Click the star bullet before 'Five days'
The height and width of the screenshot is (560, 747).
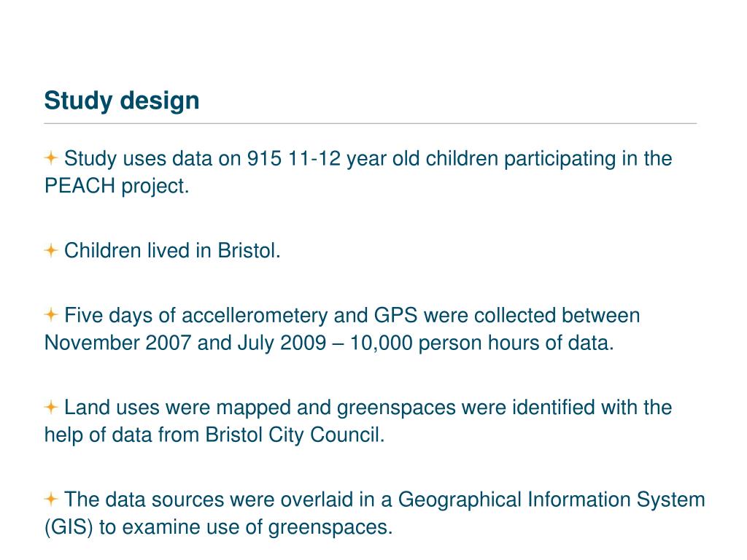click(51, 314)
